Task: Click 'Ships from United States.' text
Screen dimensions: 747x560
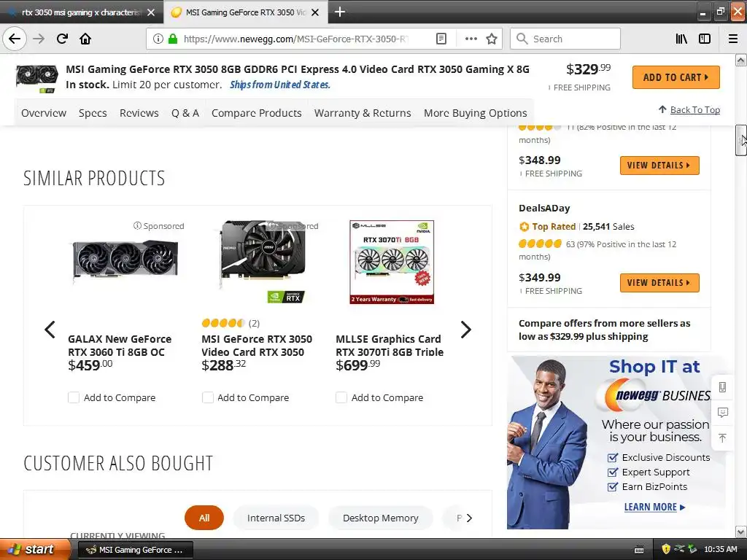Action: [x=280, y=85]
